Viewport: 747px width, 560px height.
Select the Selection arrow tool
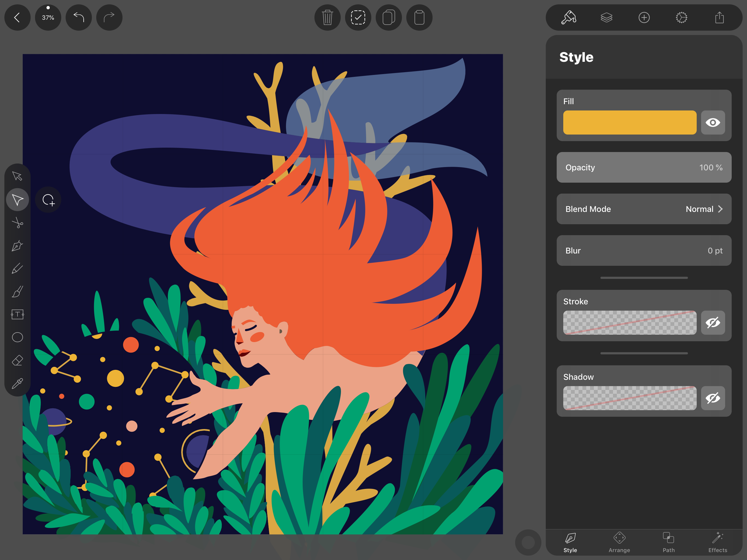click(17, 176)
